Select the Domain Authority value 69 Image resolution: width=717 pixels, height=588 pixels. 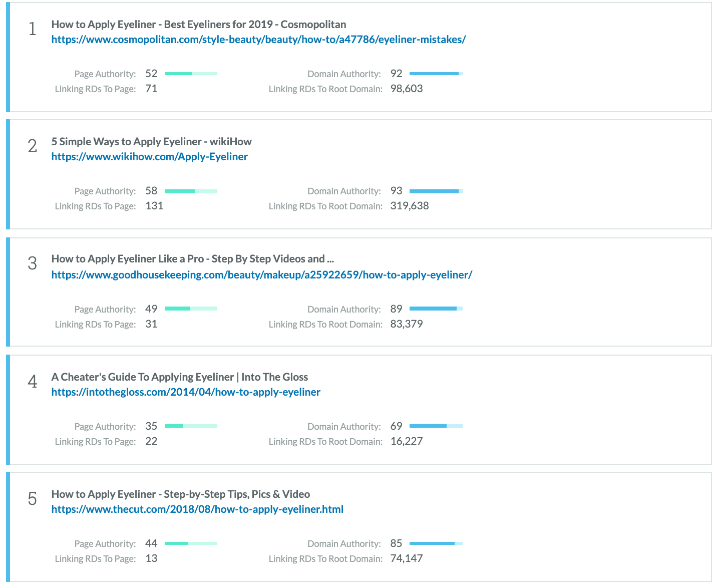pyautogui.click(x=397, y=426)
